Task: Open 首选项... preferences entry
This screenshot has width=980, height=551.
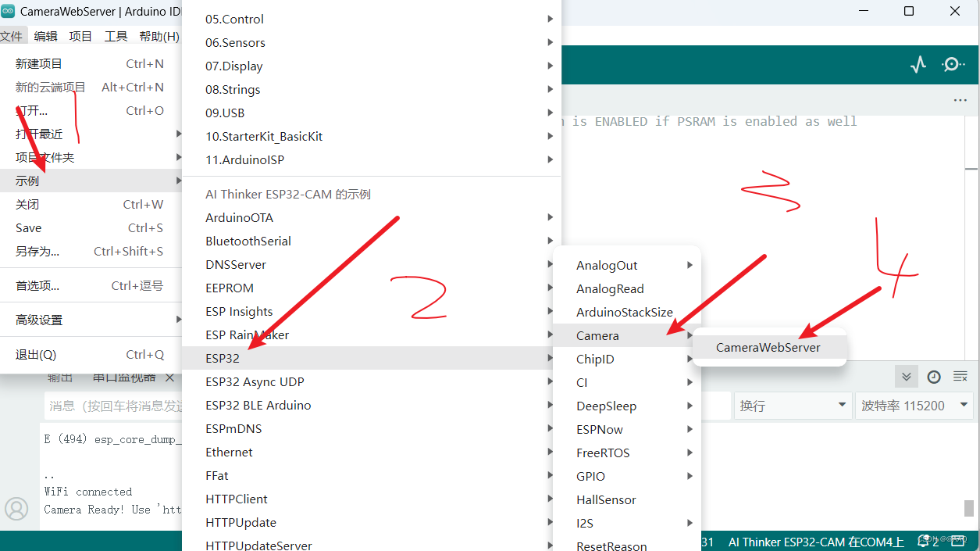Action: [x=91, y=285]
